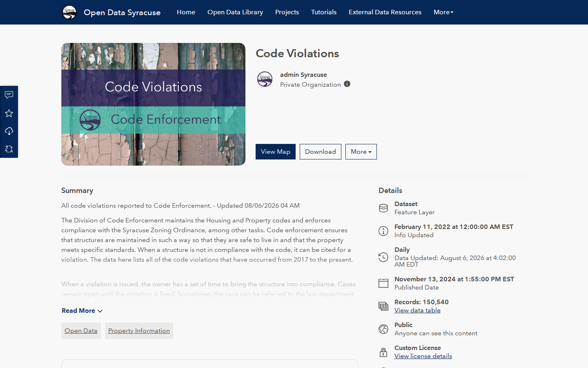588x368 pixels.
Task: Click the Published Date calendar icon
Action: (x=383, y=283)
